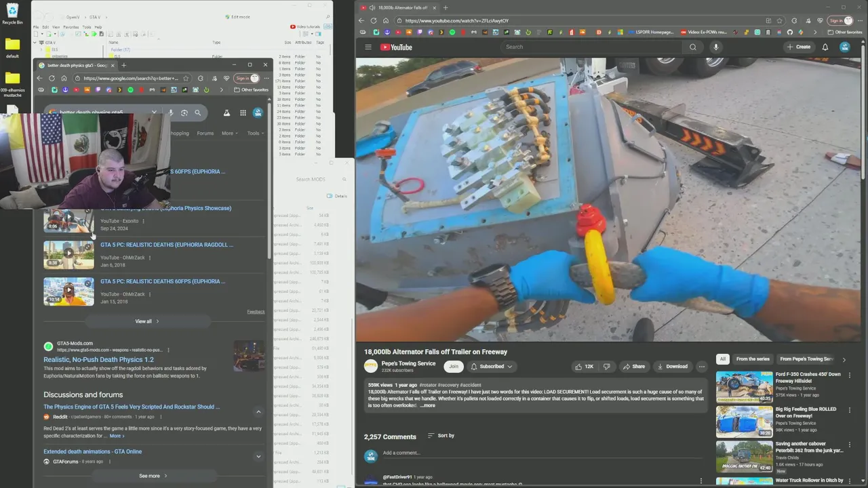
Task: Open the comments Sort by menu
Action: coord(441,436)
